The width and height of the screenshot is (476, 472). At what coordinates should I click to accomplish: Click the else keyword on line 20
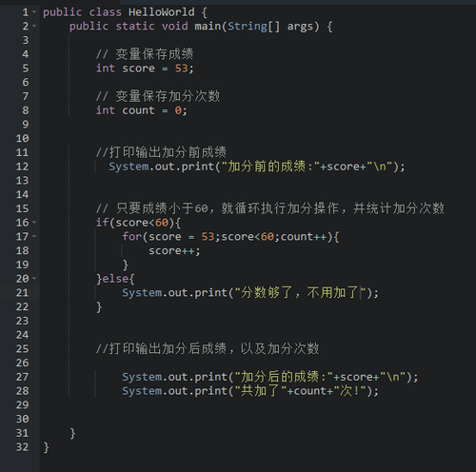coord(115,279)
